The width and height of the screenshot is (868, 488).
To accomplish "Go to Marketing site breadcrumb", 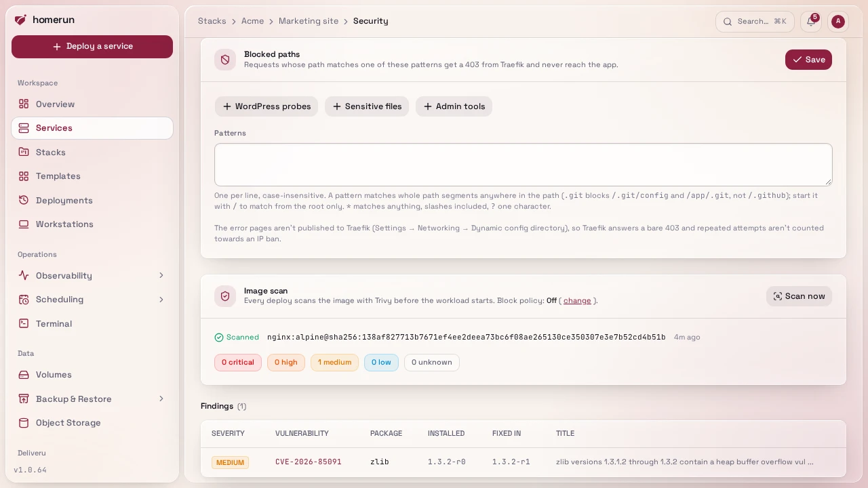I will click(x=309, y=21).
